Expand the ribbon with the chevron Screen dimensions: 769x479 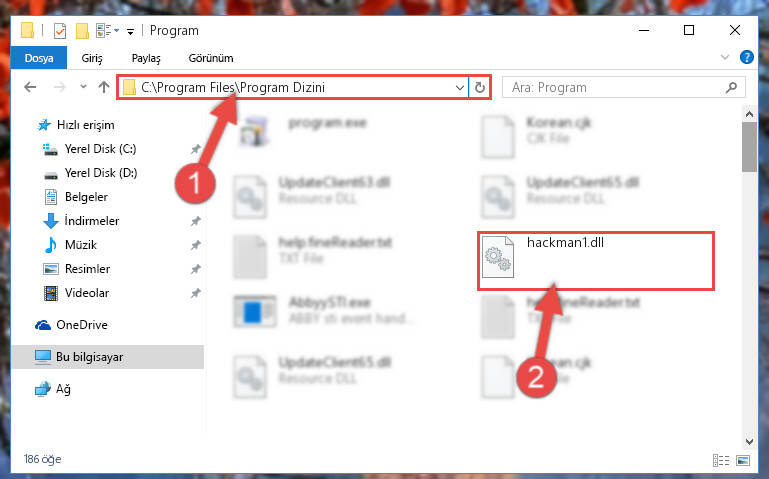724,57
